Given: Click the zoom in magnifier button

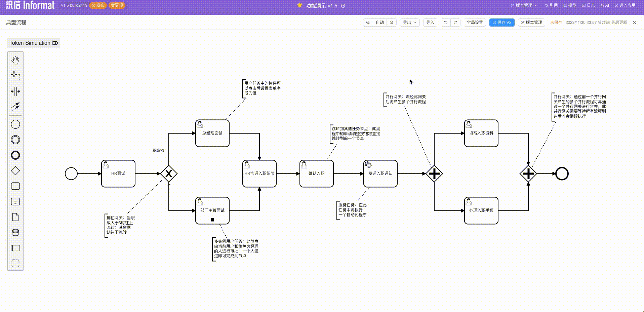Looking at the screenshot, I should (x=368, y=23).
